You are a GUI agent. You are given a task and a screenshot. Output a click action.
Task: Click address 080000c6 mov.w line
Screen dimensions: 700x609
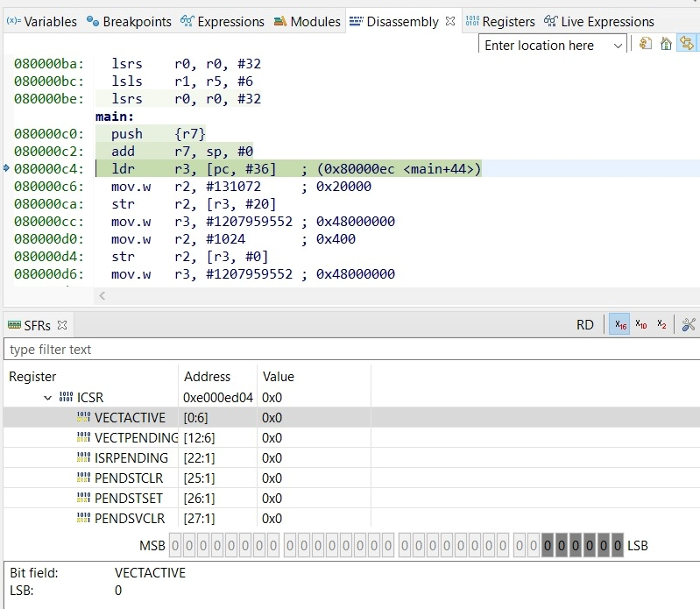[49, 186]
